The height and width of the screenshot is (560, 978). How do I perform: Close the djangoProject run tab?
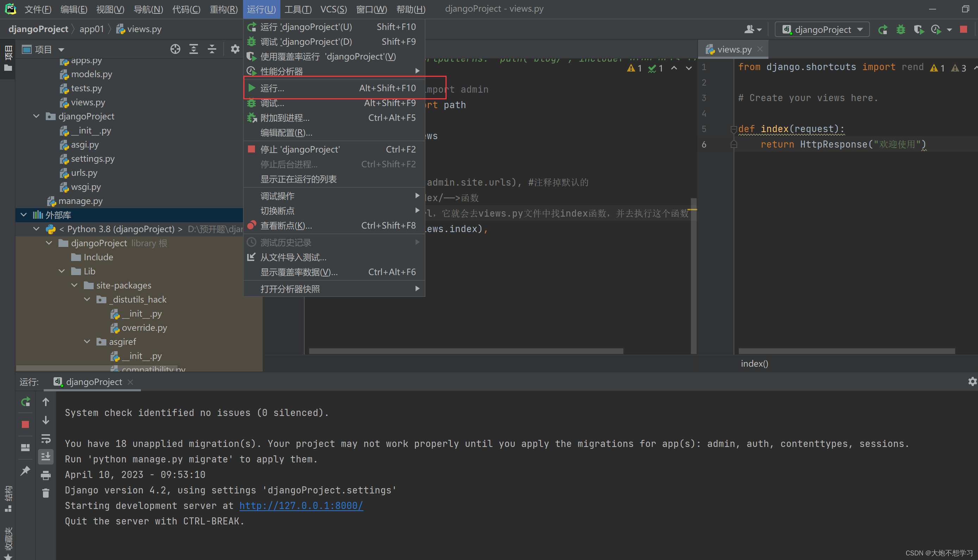pyautogui.click(x=130, y=382)
